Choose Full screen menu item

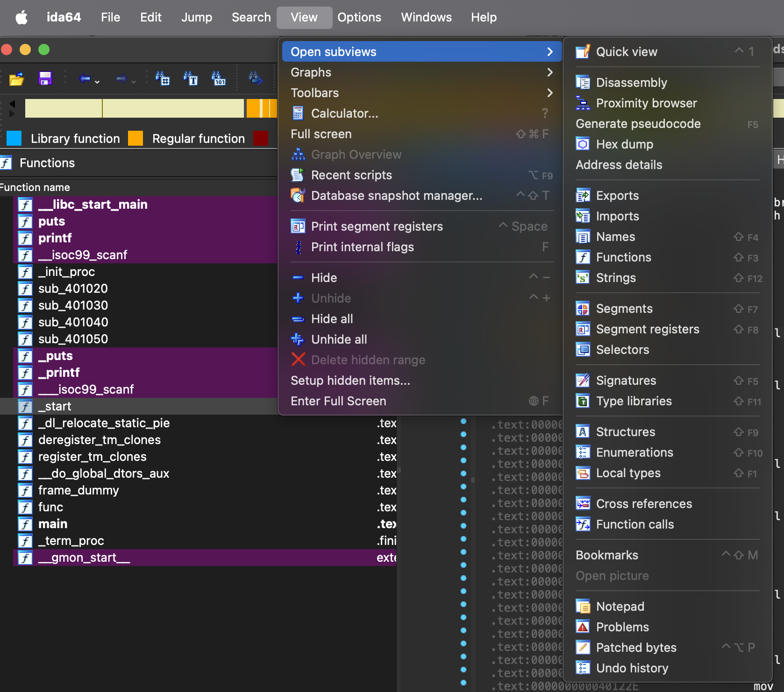[422, 134]
